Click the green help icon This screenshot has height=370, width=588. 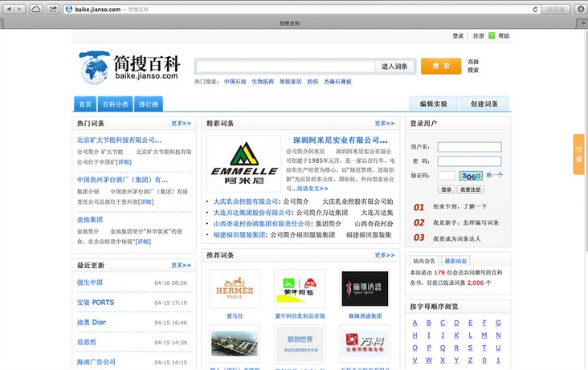(492, 35)
